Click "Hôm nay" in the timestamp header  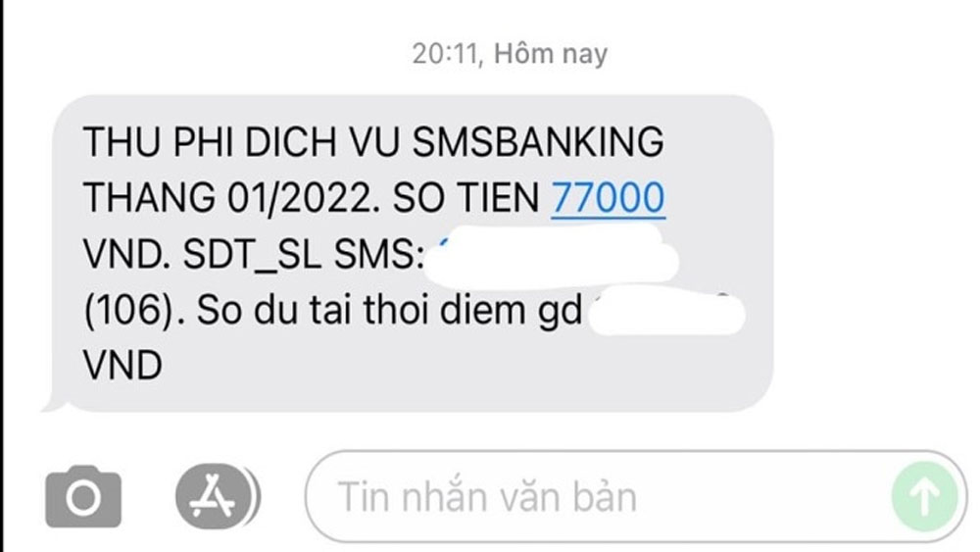[551, 54]
